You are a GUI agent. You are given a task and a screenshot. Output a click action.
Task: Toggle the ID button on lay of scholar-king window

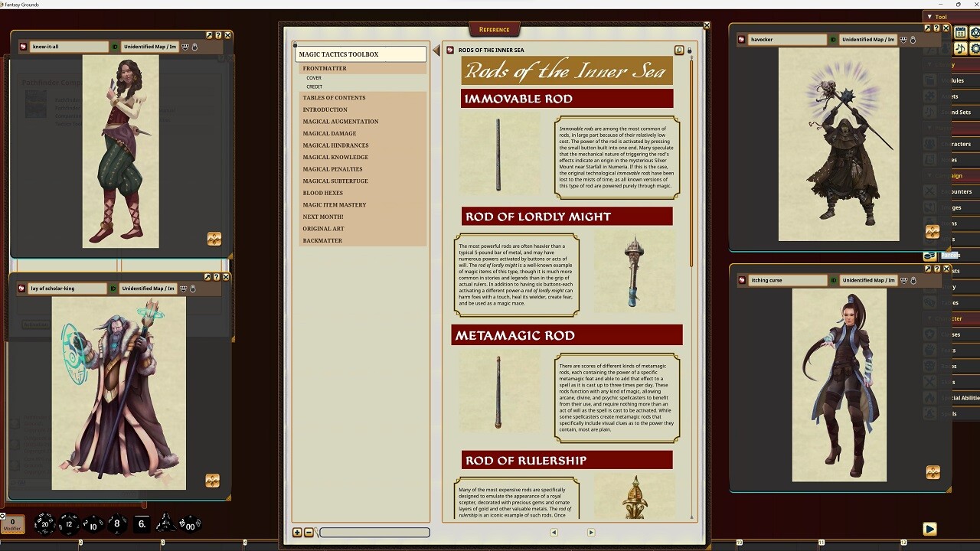(x=113, y=289)
